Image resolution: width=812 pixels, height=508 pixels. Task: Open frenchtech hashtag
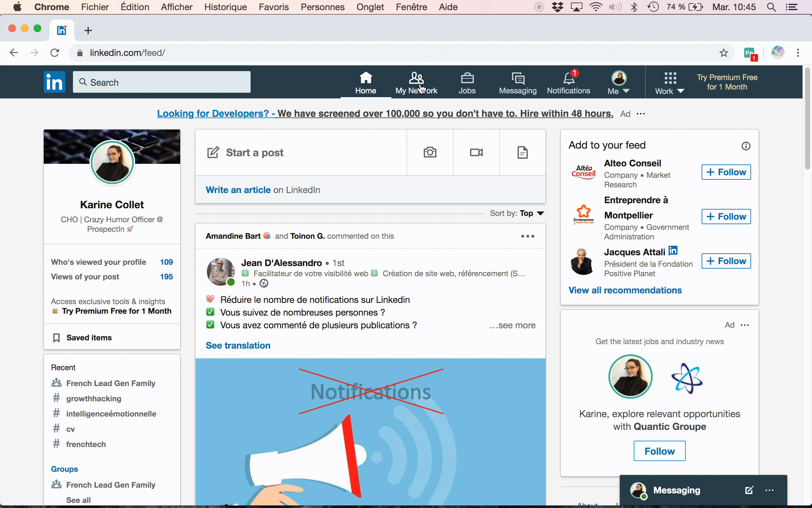coord(86,444)
